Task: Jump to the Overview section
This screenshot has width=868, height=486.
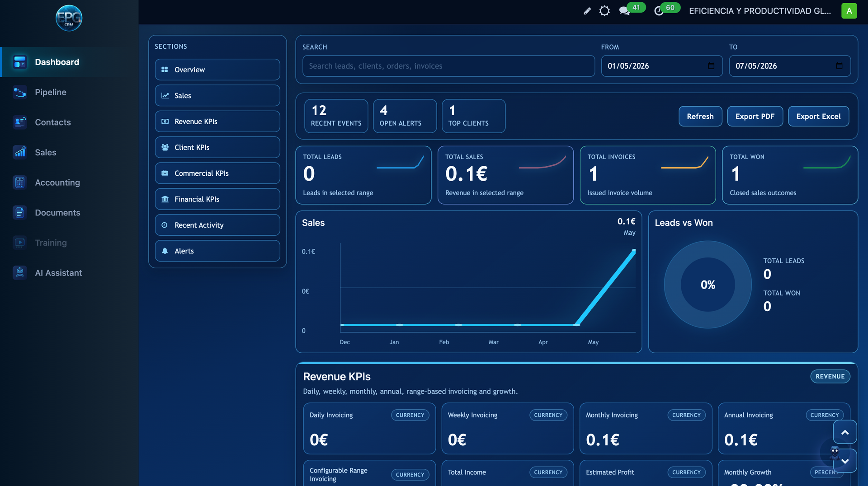Action: pyautogui.click(x=217, y=70)
